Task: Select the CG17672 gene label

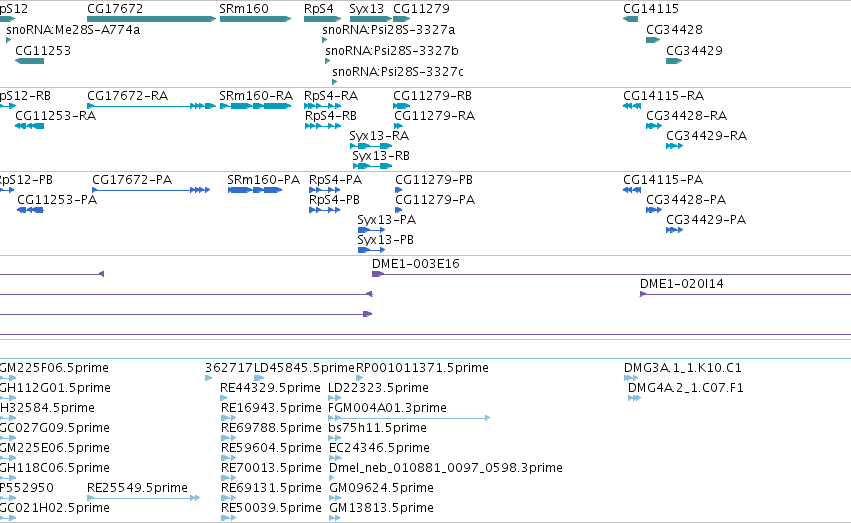Action: 115,9
